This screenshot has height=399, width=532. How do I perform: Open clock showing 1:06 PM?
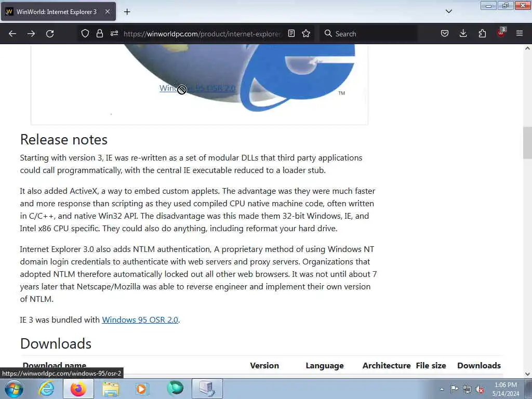click(x=506, y=389)
